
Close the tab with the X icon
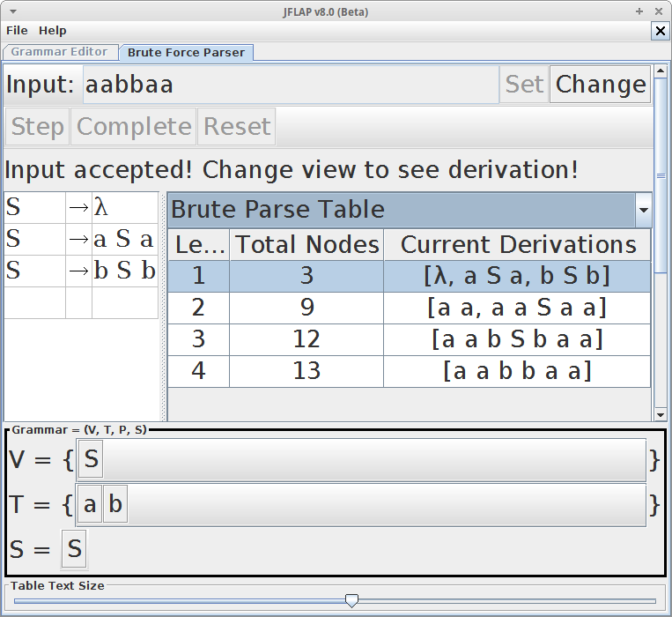(x=660, y=31)
